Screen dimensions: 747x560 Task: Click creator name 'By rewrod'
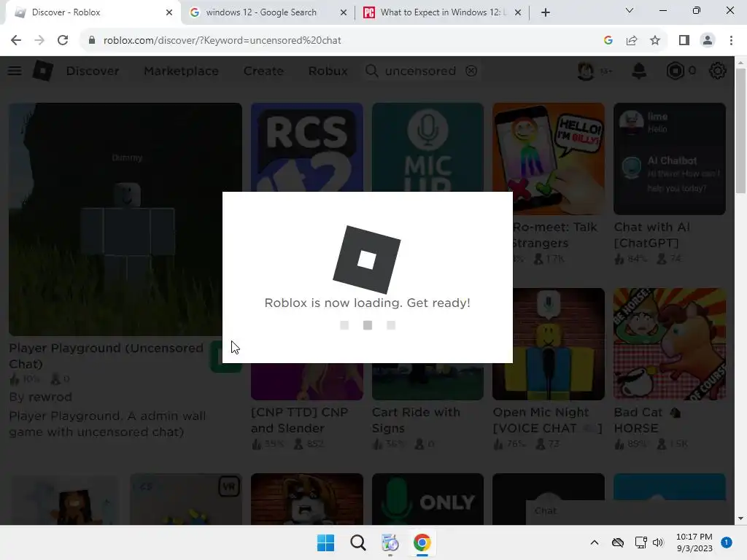pos(41,397)
